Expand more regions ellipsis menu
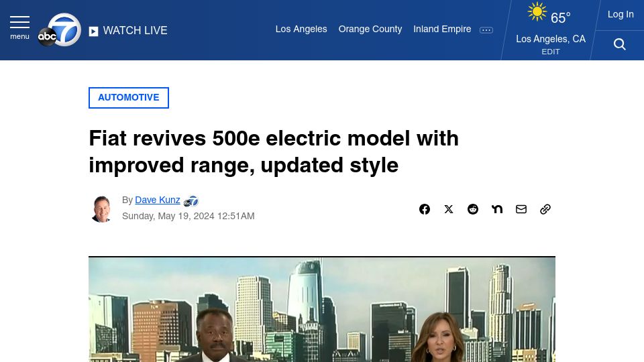This screenshot has width=644, height=362. pos(486,30)
